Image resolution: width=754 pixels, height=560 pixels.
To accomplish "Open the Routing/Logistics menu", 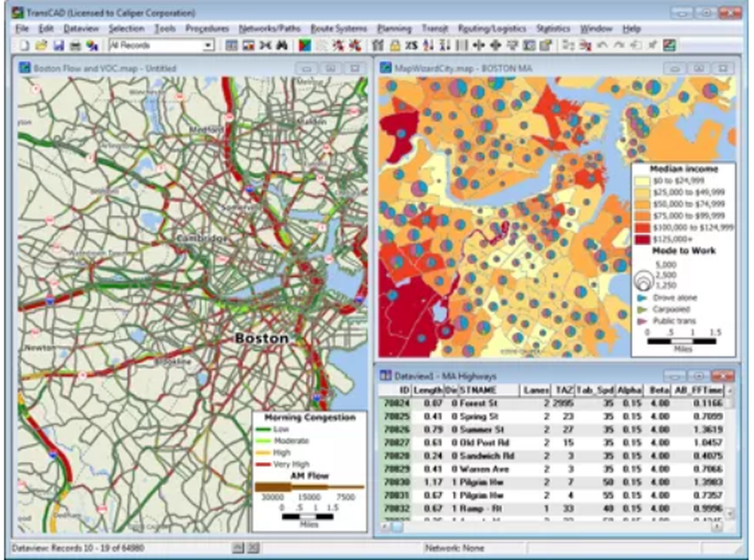I will pyautogui.click(x=492, y=29).
